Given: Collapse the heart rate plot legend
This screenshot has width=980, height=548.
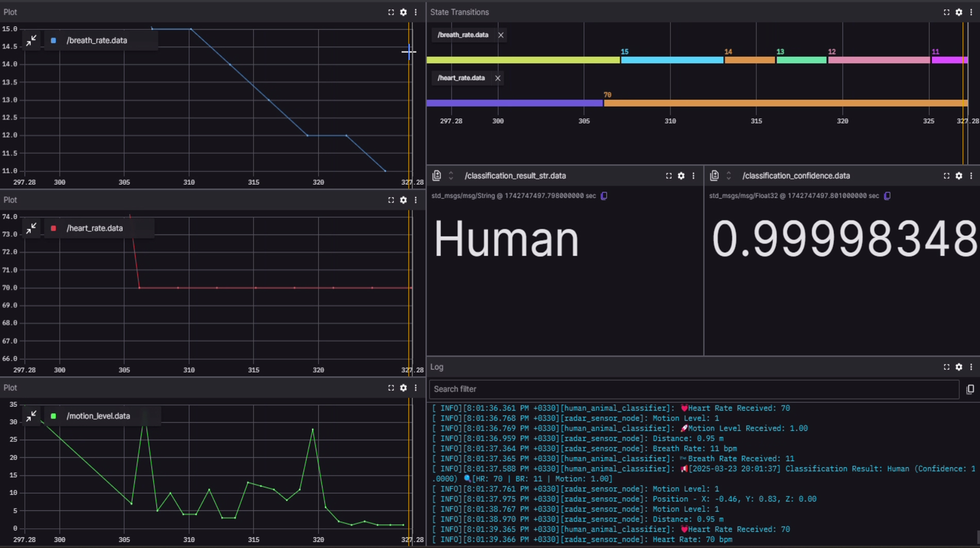Looking at the screenshot, I should click(x=31, y=228).
